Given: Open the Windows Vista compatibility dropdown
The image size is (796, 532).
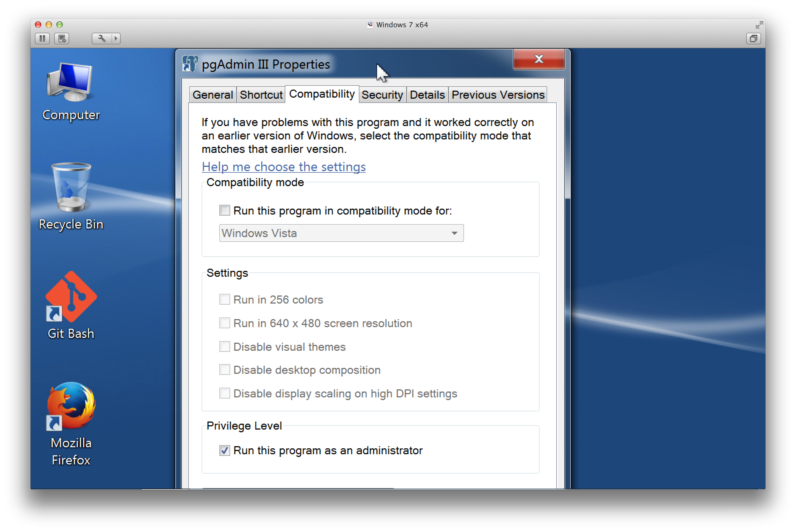Looking at the screenshot, I should pyautogui.click(x=341, y=233).
